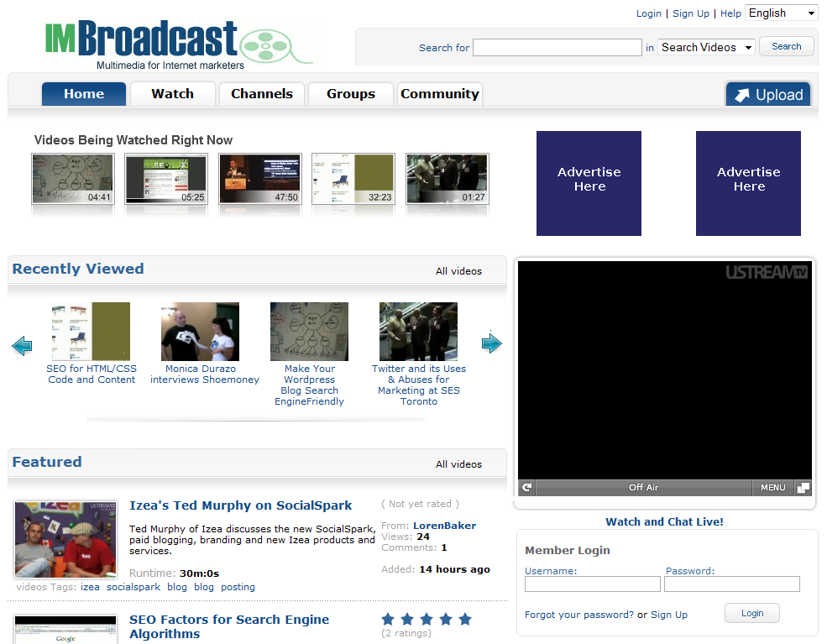Open the Community tab

(x=440, y=94)
